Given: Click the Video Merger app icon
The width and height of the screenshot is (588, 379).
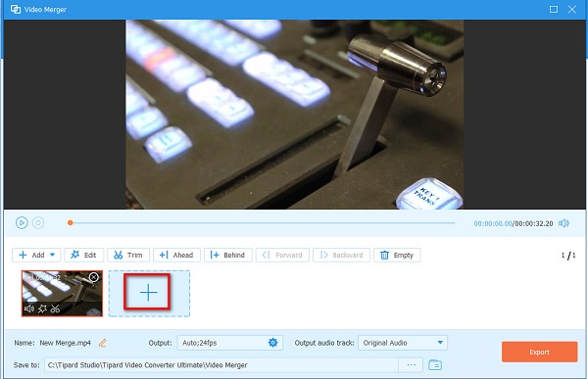Looking at the screenshot, I should (x=16, y=10).
